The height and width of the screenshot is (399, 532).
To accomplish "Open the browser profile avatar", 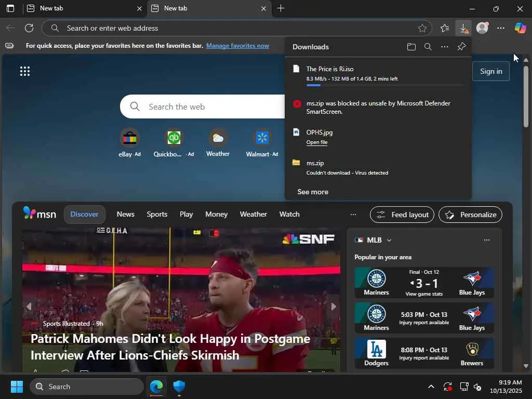I will pos(482,28).
